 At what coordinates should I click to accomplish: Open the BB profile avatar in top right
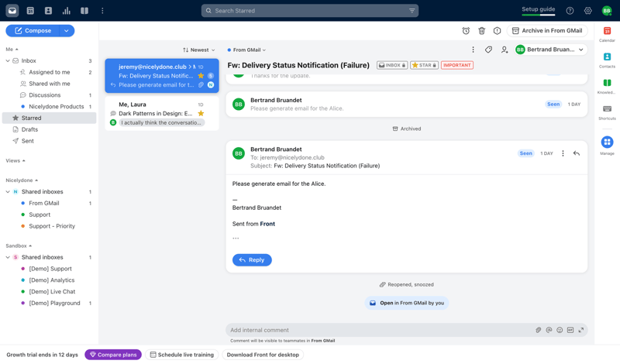tap(607, 11)
